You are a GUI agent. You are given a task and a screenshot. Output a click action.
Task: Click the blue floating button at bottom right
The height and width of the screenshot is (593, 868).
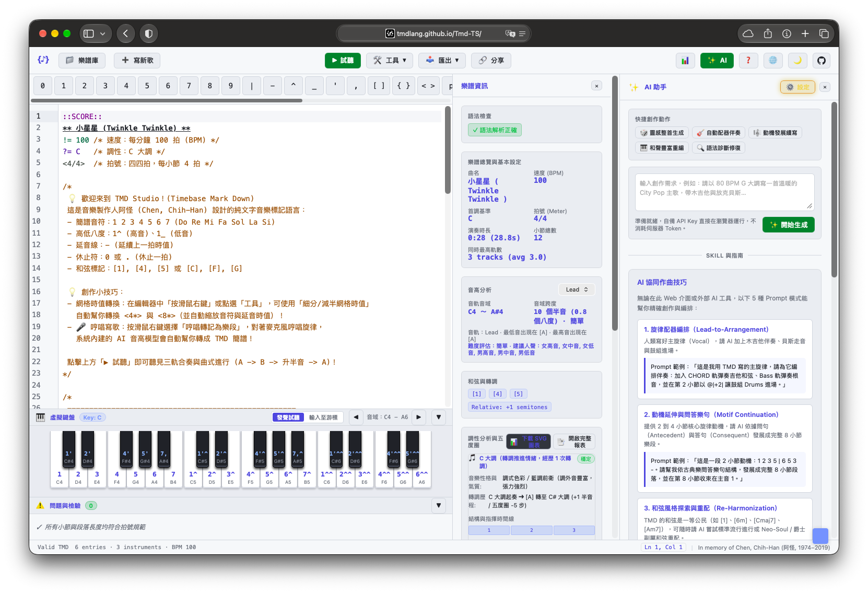point(820,536)
